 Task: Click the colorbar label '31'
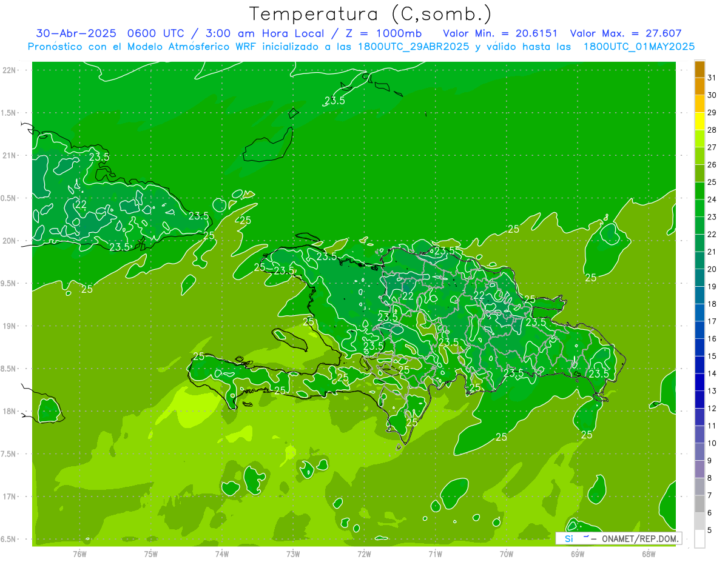click(x=712, y=78)
